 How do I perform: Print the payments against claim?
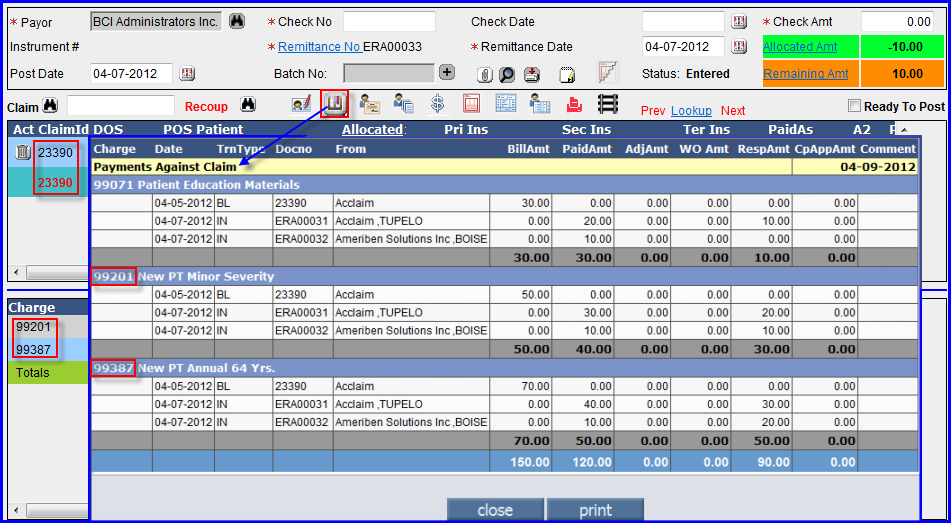pyautogui.click(x=595, y=510)
